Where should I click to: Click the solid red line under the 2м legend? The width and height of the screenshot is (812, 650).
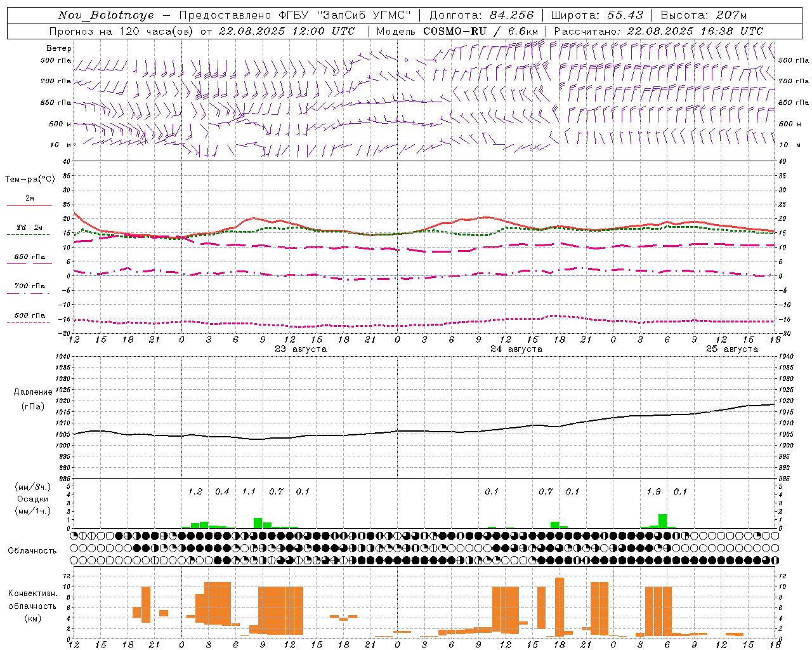pos(29,206)
